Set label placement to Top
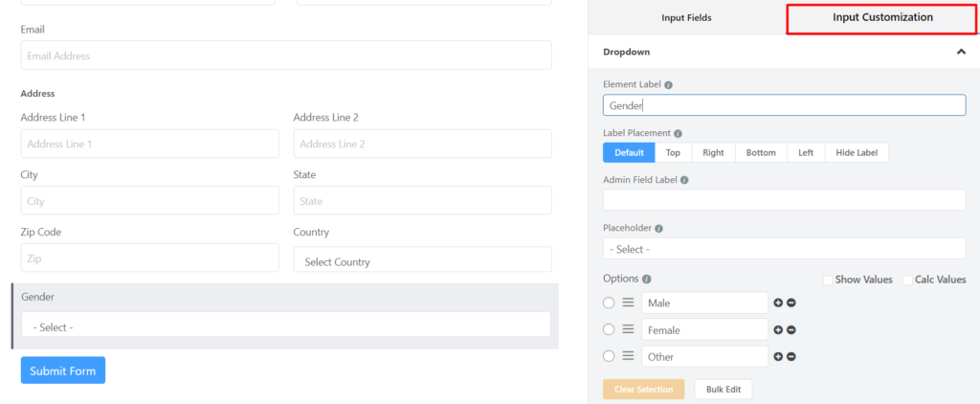This screenshot has height=404, width=980. [x=673, y=152]
